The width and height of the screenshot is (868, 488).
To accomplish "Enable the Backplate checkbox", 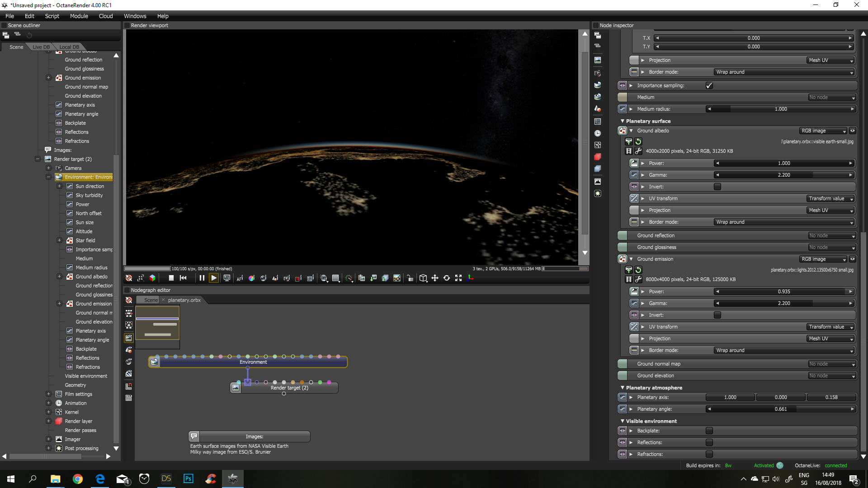I will (709, 431).
